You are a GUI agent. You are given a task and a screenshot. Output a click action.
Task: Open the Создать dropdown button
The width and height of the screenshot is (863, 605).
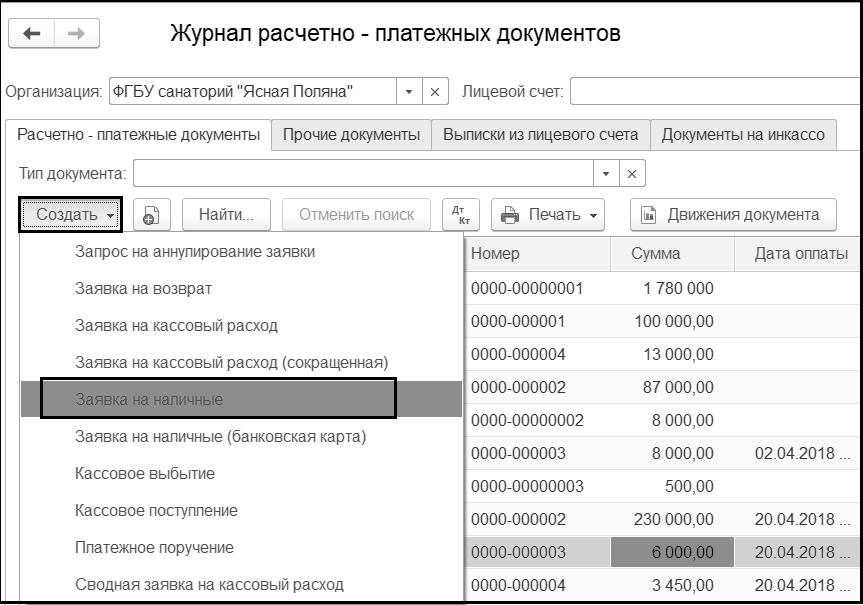pyautogui.click(x=70, y=214)
